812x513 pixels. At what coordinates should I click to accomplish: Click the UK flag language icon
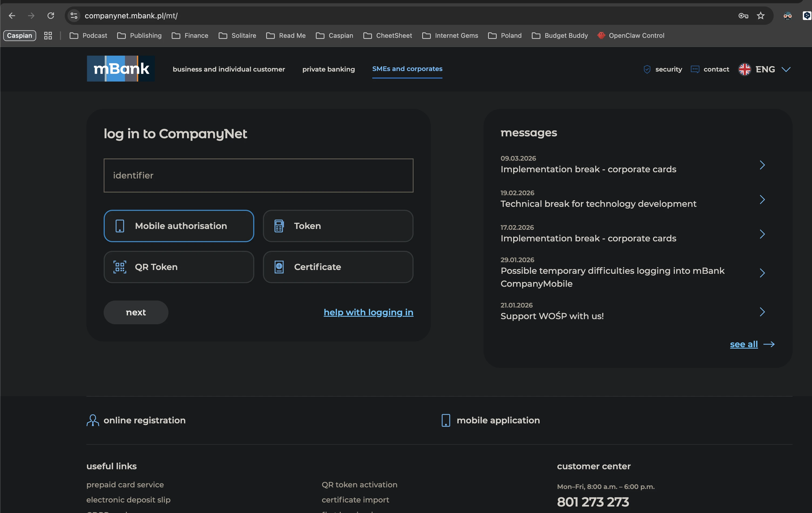point(745,69)
